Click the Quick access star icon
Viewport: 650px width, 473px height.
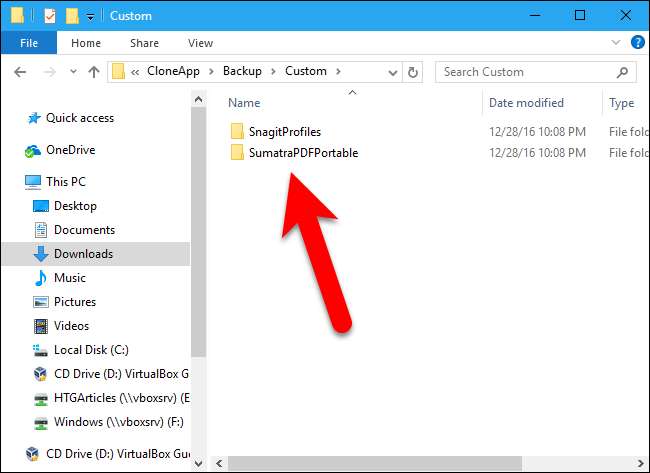pyautogui.click(x=34, y=118)
